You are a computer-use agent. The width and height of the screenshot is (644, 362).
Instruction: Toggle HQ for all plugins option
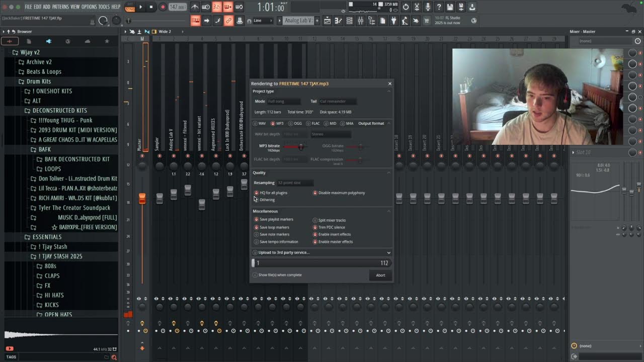[x=271, y=193]
